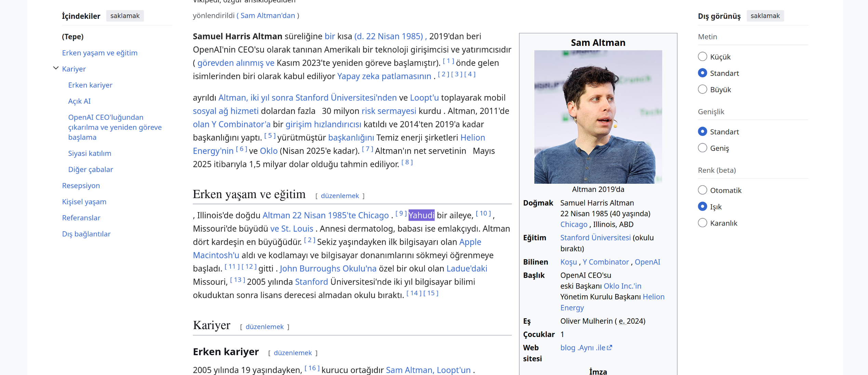Choose Geniş width radio button
Viewport: 868px width, 375px height.
tap(702, 148)
